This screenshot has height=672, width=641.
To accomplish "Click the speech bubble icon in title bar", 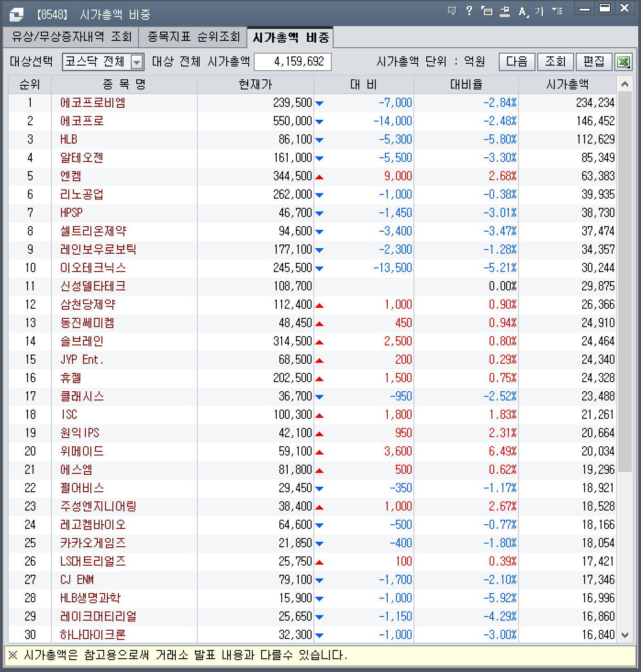I will tap(452, 11).
